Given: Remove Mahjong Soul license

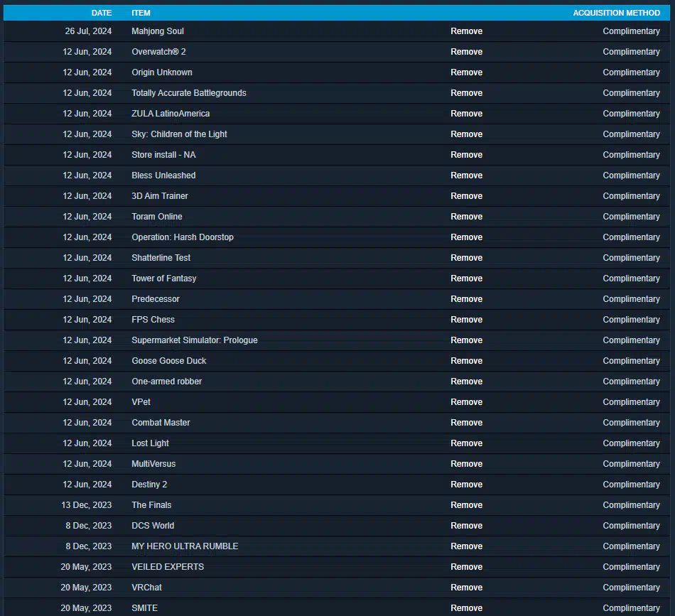Looking at the screenshot, I should pyautogui.click(x=466, y=31).
